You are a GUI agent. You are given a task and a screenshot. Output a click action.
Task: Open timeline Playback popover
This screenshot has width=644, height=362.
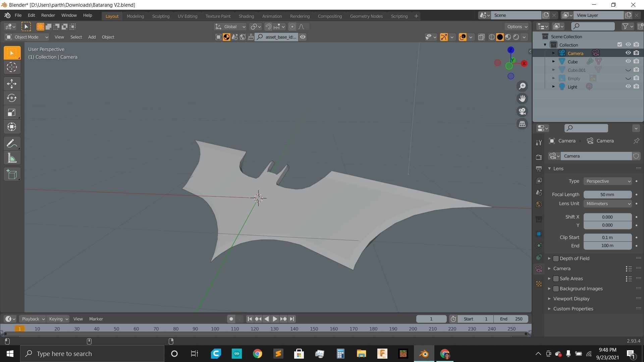[33, 319]
